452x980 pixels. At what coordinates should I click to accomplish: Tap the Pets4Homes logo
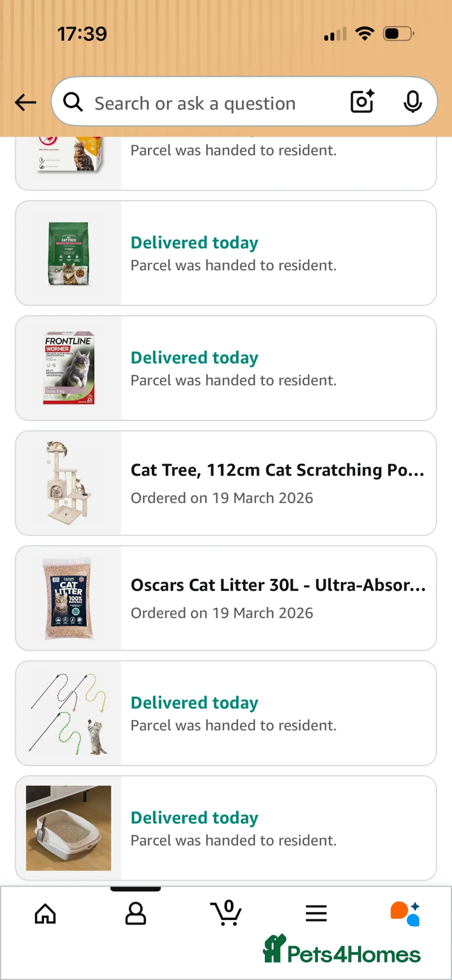pyautogui.click(x=342, y=950)
